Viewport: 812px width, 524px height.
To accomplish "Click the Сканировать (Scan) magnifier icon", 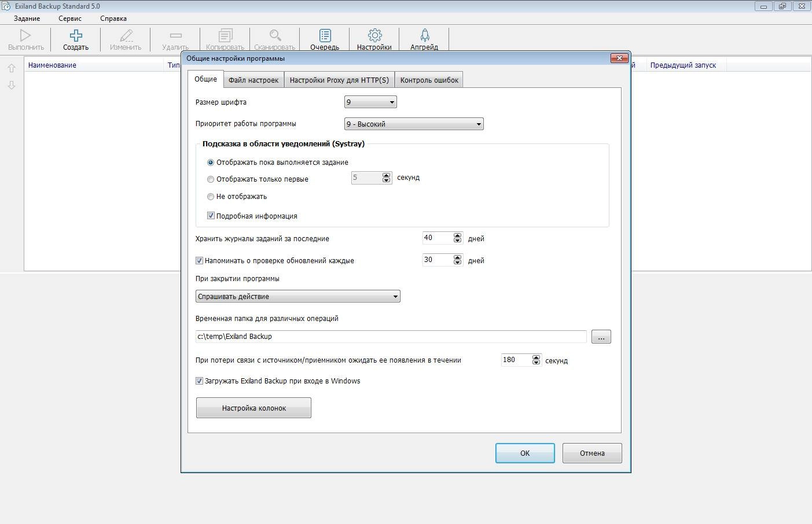I will pos(275,35).
